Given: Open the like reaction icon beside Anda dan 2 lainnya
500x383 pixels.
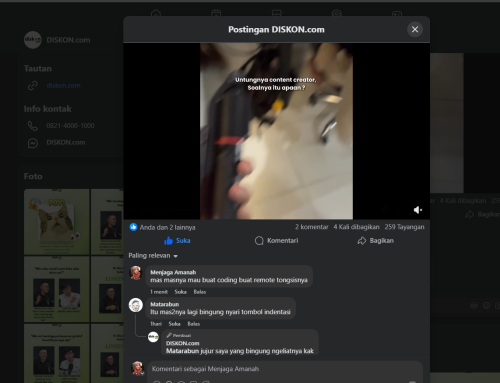Looking at the screenshot, I should pos(133,227).
